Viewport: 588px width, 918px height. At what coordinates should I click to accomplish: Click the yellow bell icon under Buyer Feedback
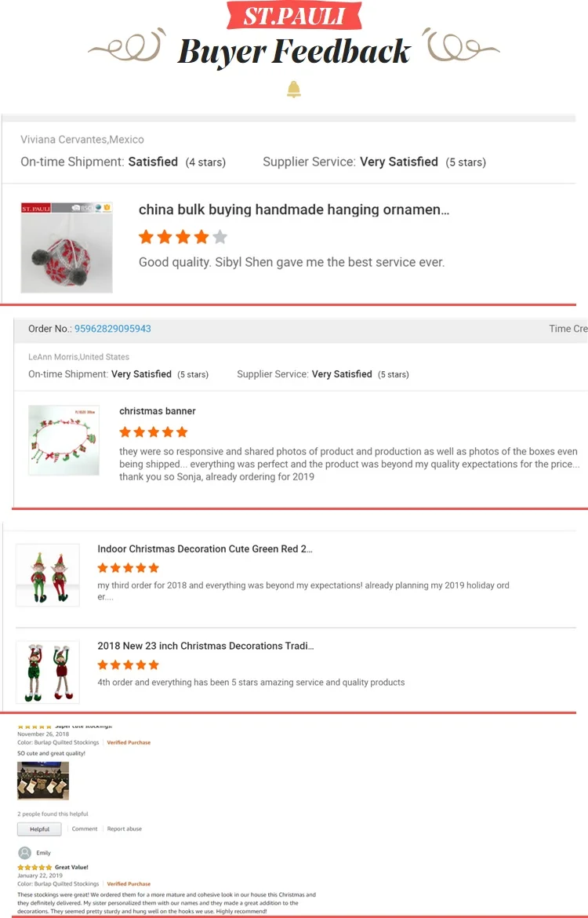(294, 90)
